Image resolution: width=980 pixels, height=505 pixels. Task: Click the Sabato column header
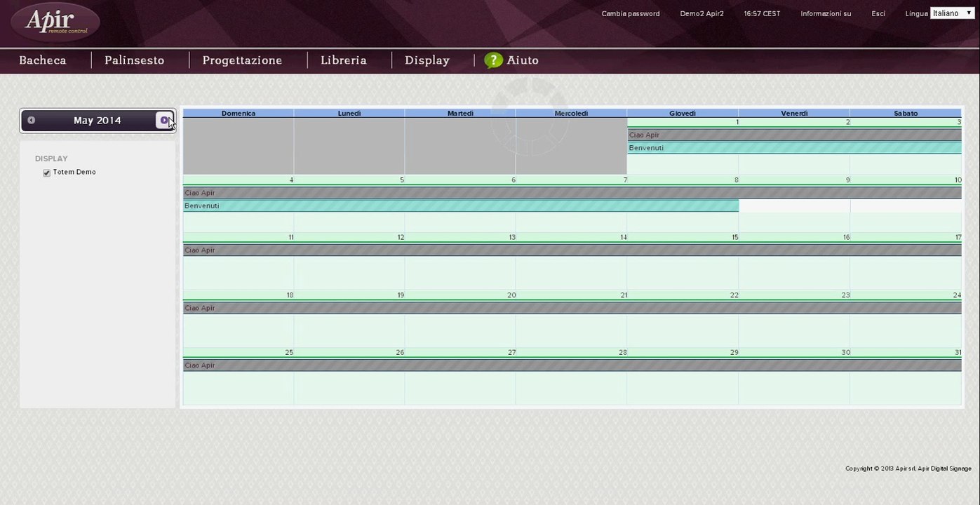pyautogui.click(x=906, y=113)
